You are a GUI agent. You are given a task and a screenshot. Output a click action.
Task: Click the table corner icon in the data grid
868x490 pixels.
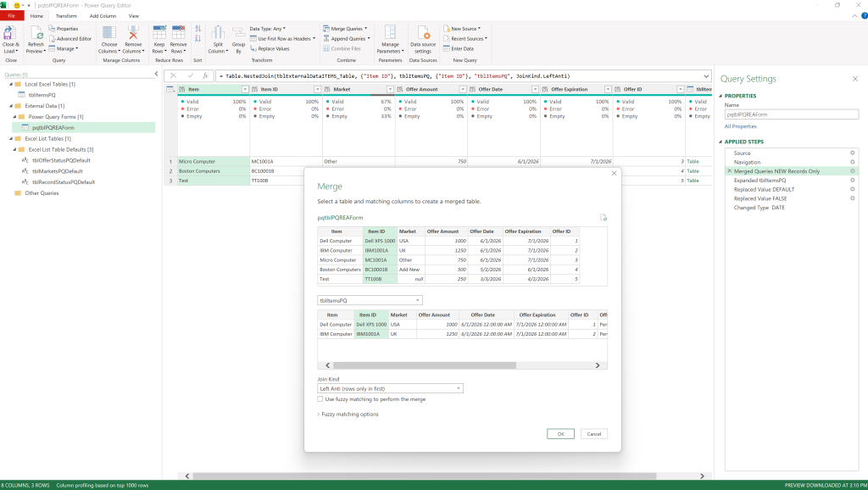click(170, 89)
